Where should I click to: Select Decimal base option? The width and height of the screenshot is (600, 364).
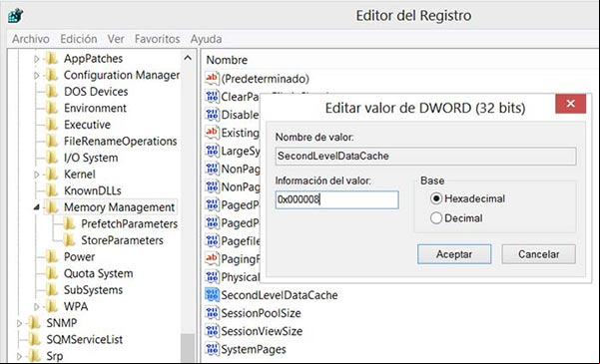pos(436,218)
